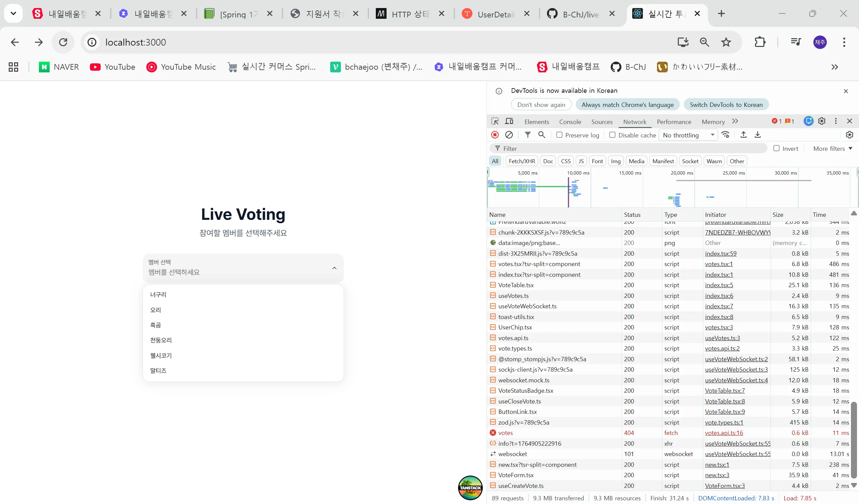
Task: Enable Preserve log checkbox
Action: [559, 135]
